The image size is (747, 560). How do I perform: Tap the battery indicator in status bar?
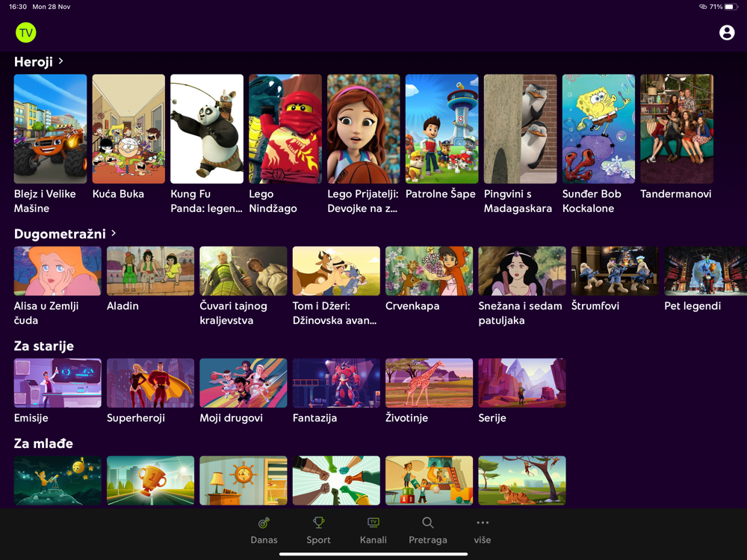pyautogui.click(x=731, y=7)
